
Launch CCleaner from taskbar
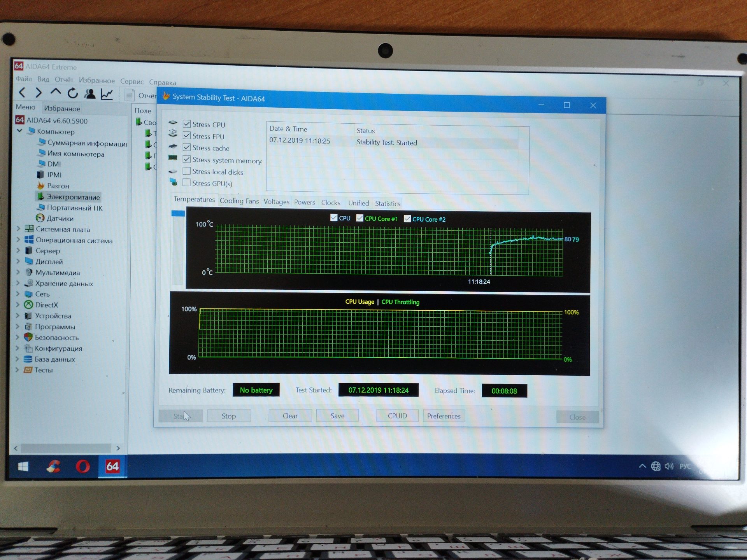53,466
